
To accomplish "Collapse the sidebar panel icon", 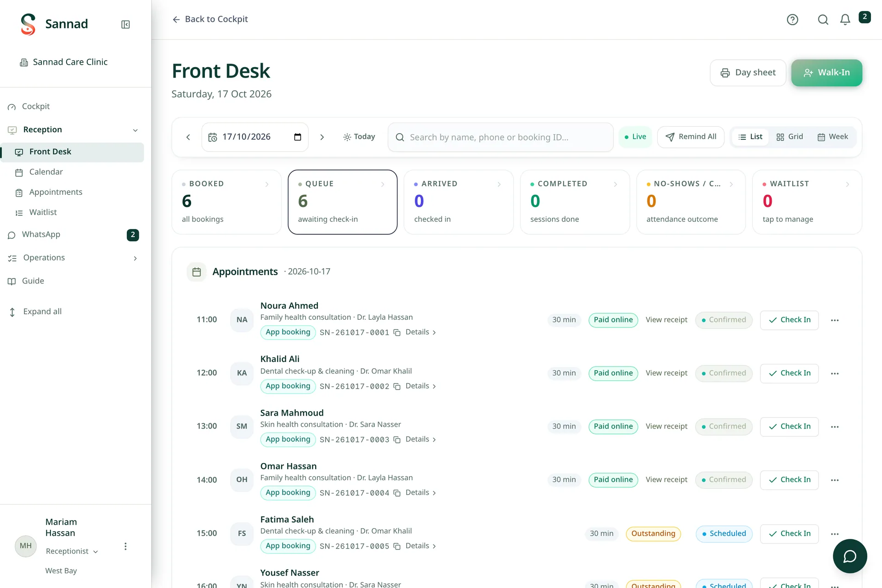I will [x=125, y=24].
